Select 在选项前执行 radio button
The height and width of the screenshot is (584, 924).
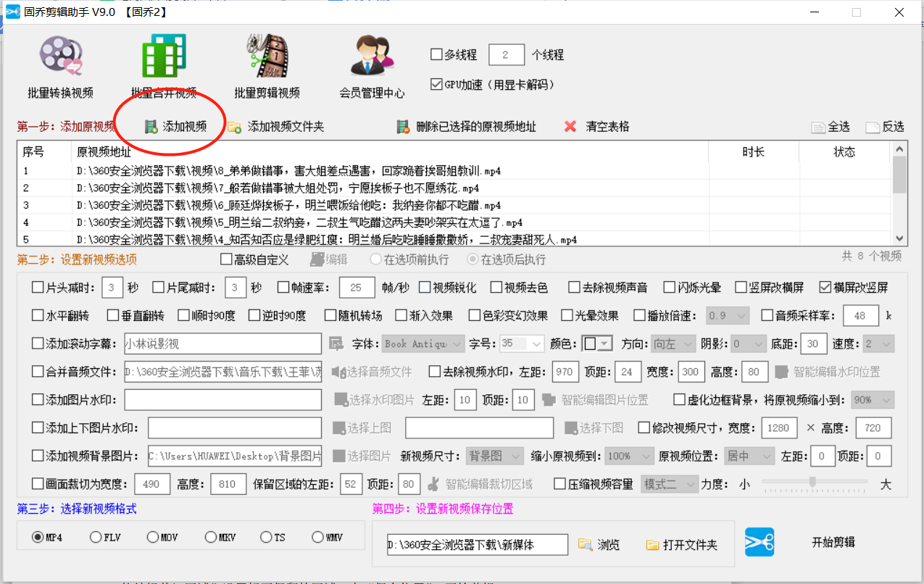coord(375,259)
